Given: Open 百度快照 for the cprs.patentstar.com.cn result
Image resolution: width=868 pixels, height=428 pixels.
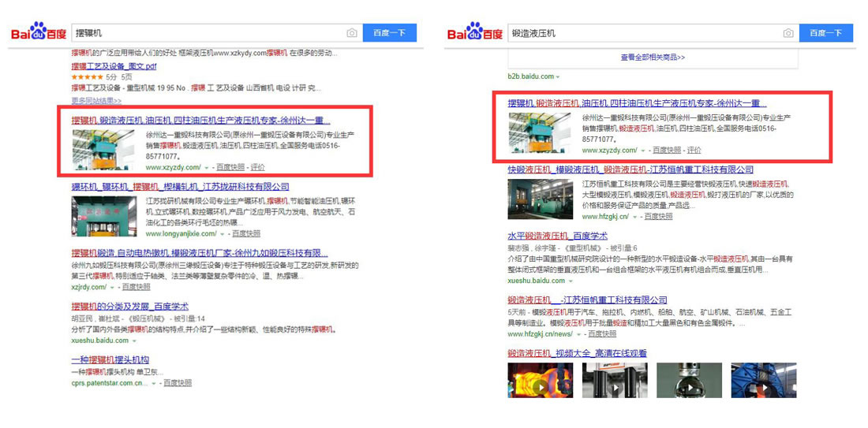Looking at the screenshot, I should (x=178, y=383).
